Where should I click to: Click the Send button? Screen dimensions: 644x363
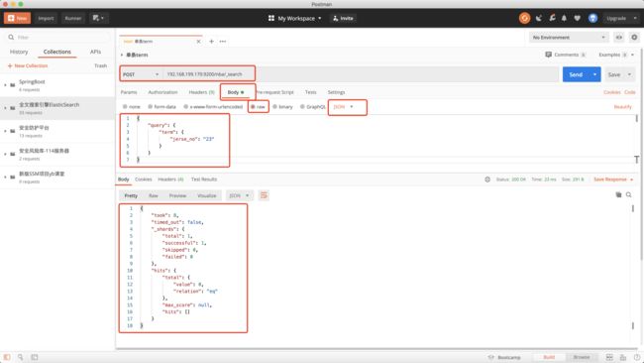(576, 74)
